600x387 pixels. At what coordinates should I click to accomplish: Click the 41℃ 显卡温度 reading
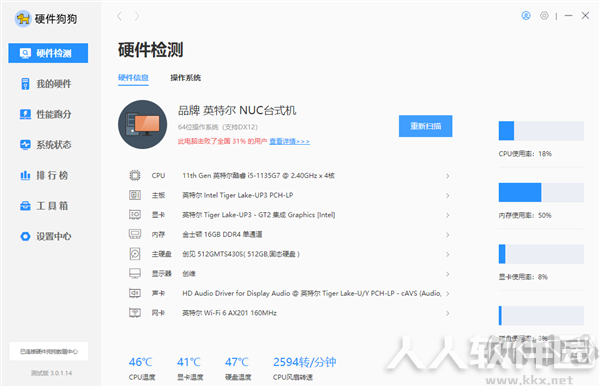[189, 362]
